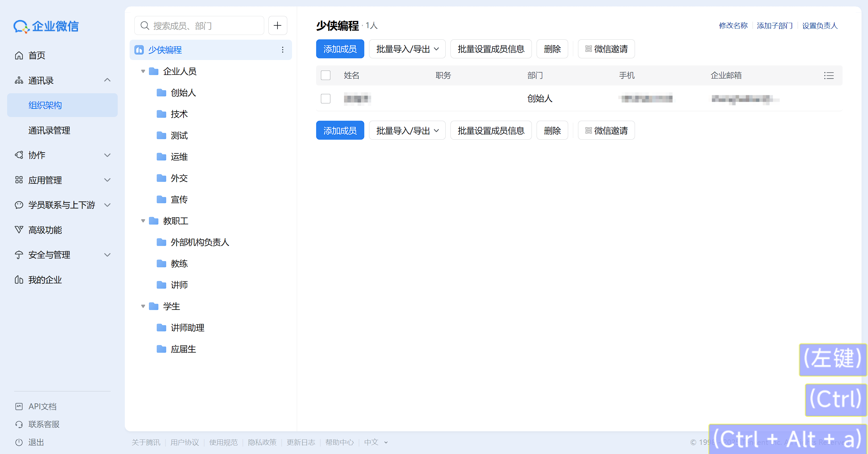Open 通讯录管理 from the sidebar
Viewport: 868px width, 454px height.
(x=49, y=130)
